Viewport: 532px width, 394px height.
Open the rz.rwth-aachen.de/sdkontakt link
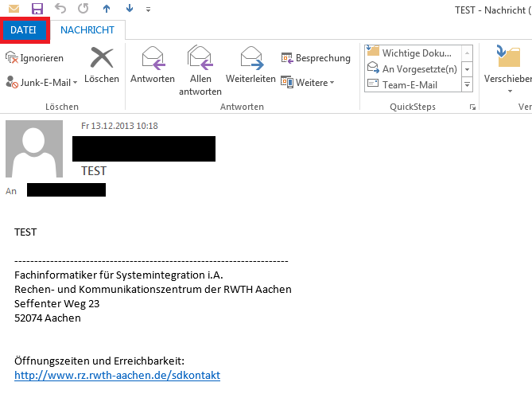pyautogui.click(x=117, y=375)
